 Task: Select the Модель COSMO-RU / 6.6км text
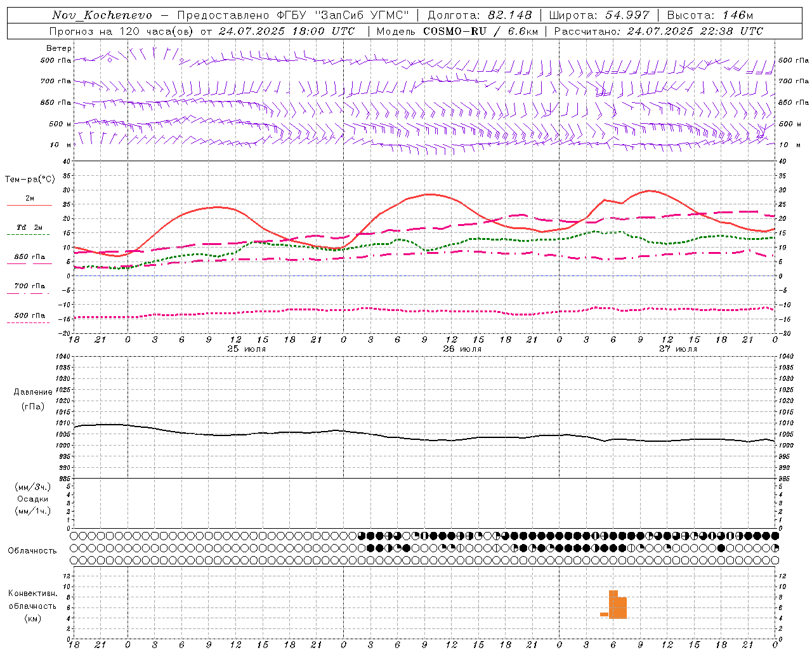[x=457, y=31]
